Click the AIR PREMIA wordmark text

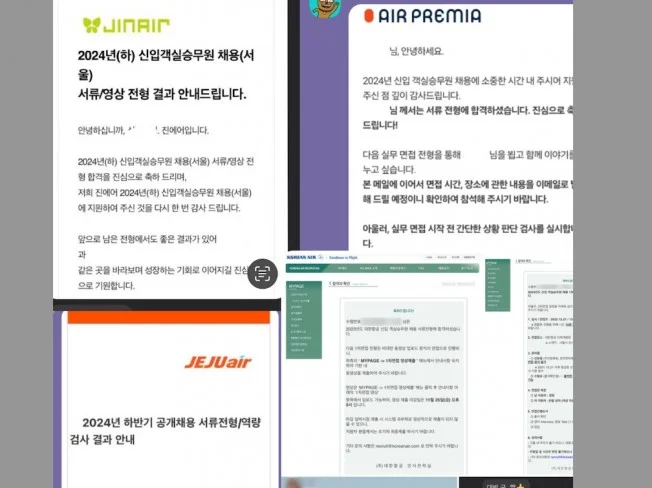pos(433,16)
